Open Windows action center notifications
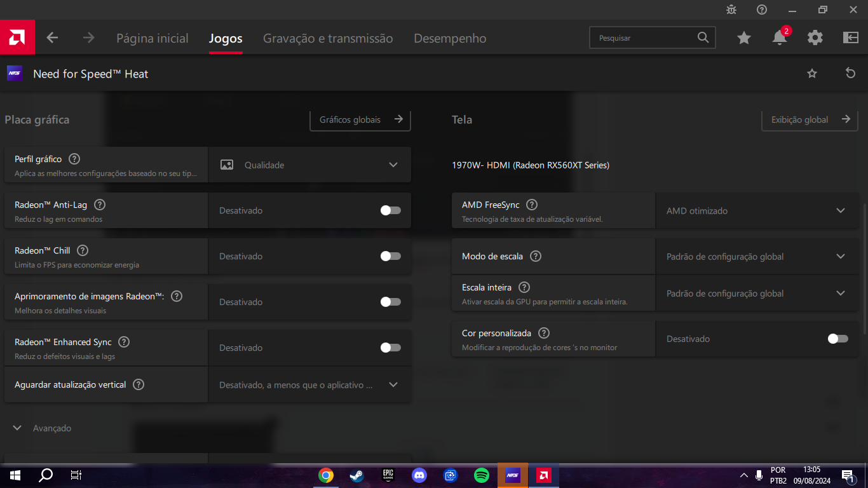 click(848, 475)
